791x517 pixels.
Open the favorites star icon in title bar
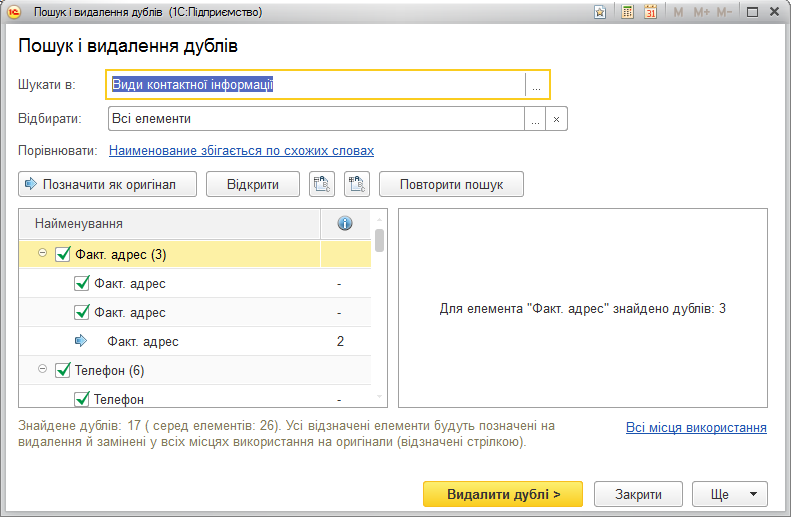600,12
